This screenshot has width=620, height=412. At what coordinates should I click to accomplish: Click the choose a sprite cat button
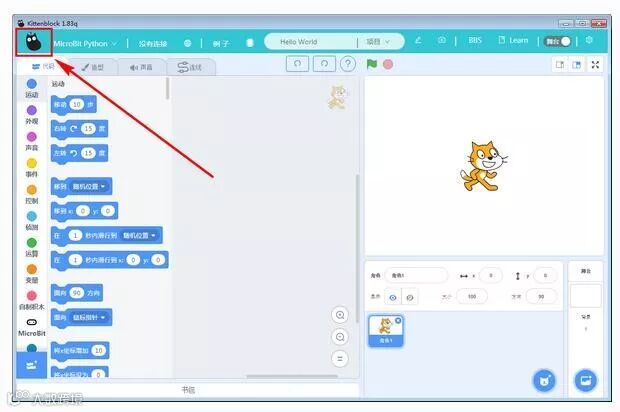(x=544, y=380)
